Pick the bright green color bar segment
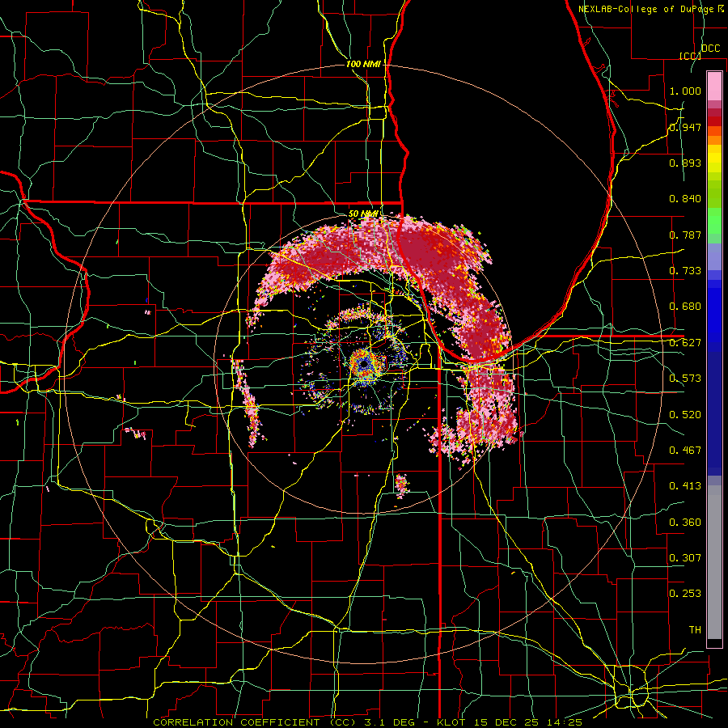Image resolution: width=728 pixels, height=728 pixels. 714,221
